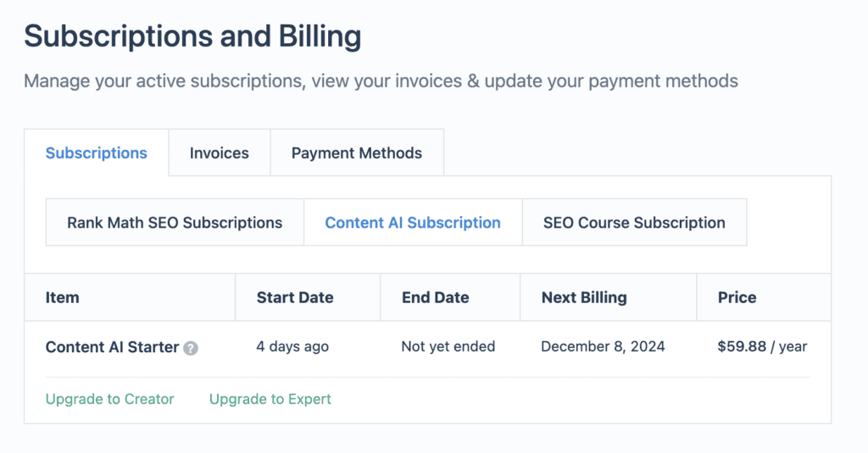
Task: Click the Item column header
Action: click(63, 297)
